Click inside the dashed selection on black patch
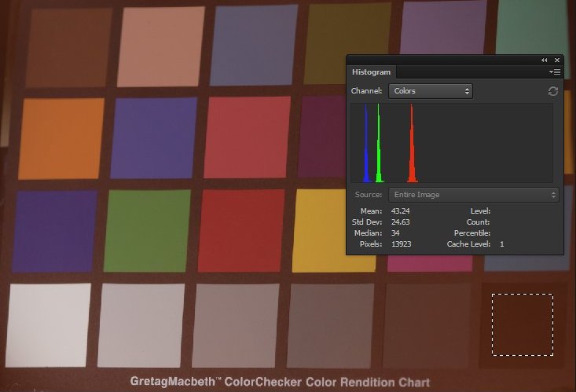This screenshot has height=392, width=576. pyautogui.click(x=523, y=324)
